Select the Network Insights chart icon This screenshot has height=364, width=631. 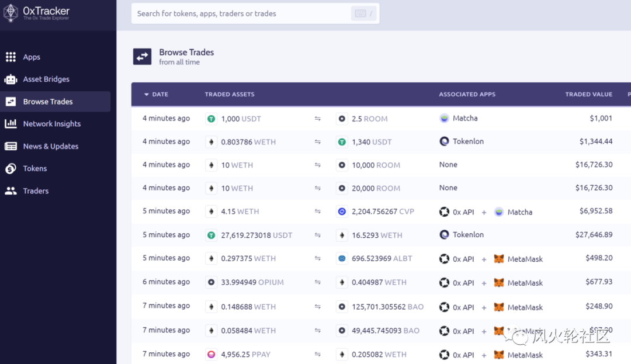(11, 124)
